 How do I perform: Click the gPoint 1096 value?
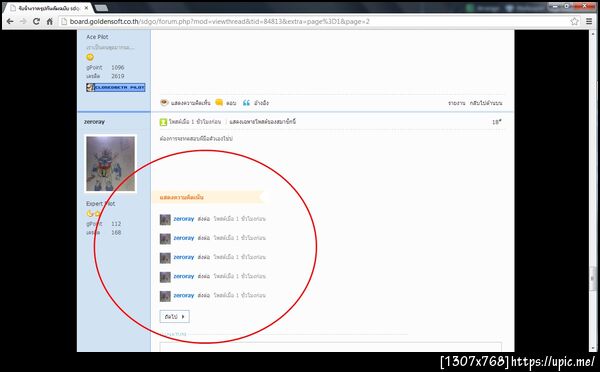pos(118,67)
